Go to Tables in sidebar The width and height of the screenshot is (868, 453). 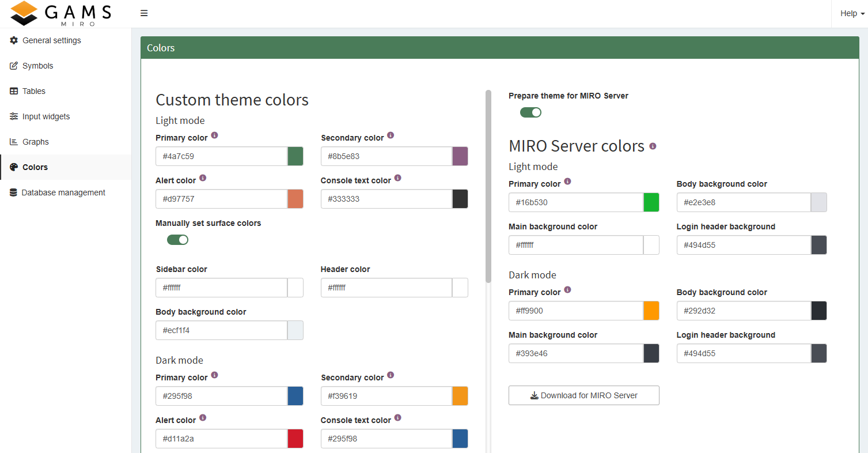[66, 91]
